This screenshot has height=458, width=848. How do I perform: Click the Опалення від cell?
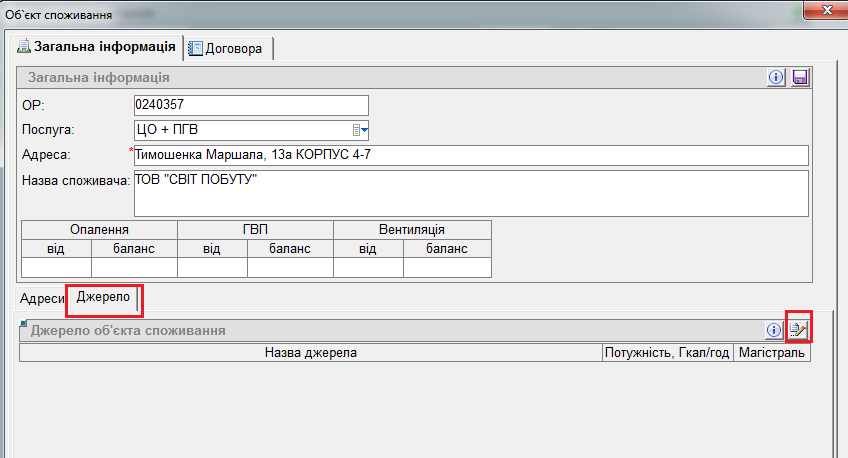click(x=56, y=267)
